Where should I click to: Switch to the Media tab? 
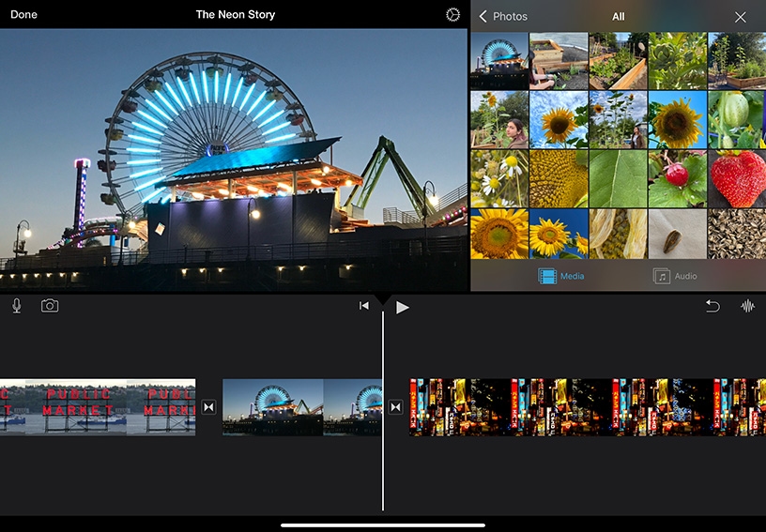click(x=561, y=276)
